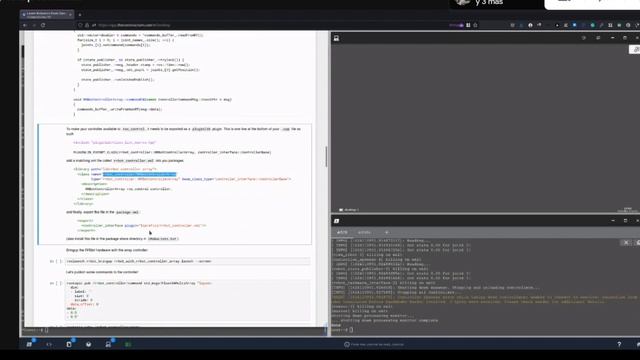
Task: Click the PLUGINLIB_EXPORT_CLASS code line
Action: pyautogui.click(x=172, y=152)
